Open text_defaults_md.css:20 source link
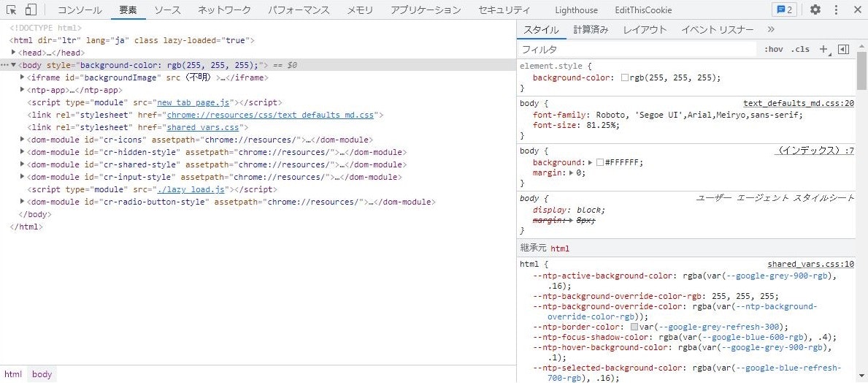 tap(798, 103)
